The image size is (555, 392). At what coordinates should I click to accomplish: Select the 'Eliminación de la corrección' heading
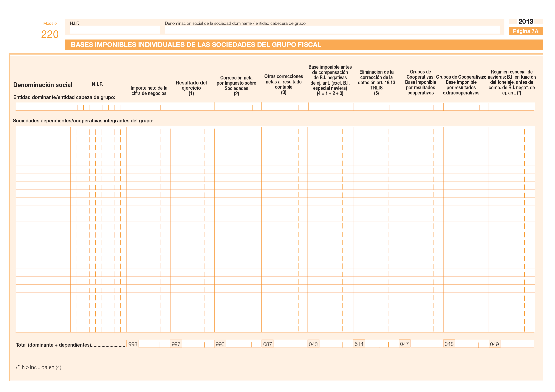[x=376, y=82]
